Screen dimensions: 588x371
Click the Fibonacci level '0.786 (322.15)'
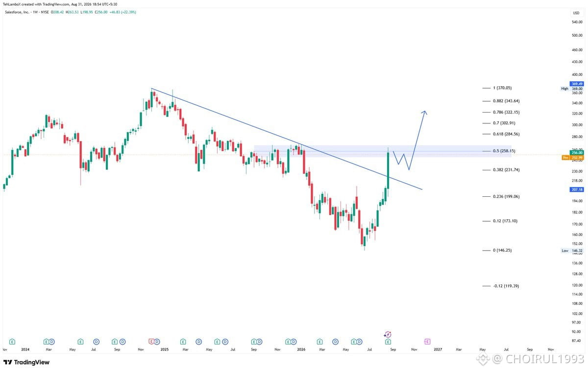(x=506, y=112)
